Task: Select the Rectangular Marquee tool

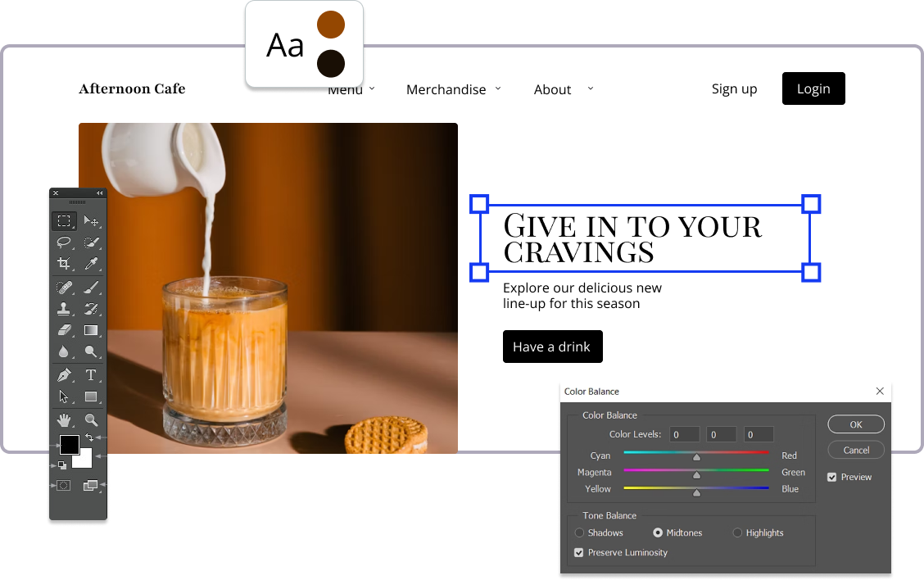Action: point(64,221)
